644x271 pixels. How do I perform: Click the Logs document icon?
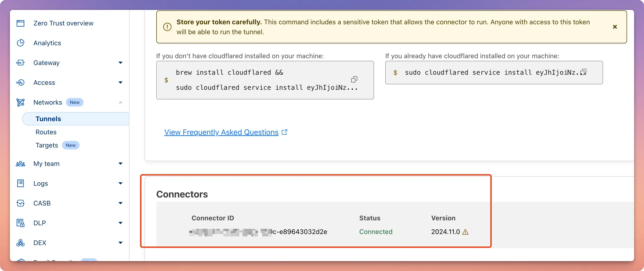pos(20,183)
